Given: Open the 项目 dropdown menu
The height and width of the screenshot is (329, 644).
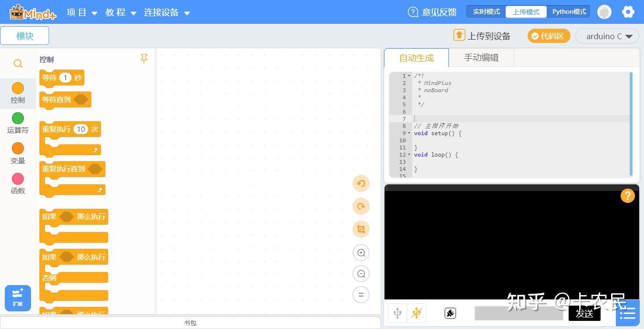Looking at the screenshot, I should 81,12.
